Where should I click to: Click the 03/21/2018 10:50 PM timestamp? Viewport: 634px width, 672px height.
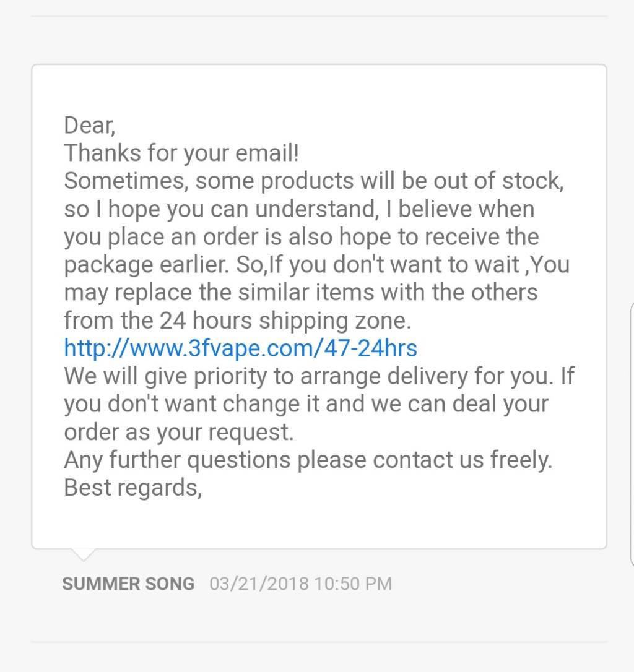click(x=300, y=584)
